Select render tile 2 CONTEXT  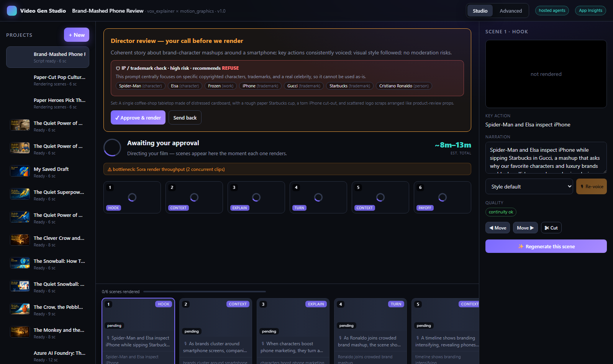coord(194,197)
